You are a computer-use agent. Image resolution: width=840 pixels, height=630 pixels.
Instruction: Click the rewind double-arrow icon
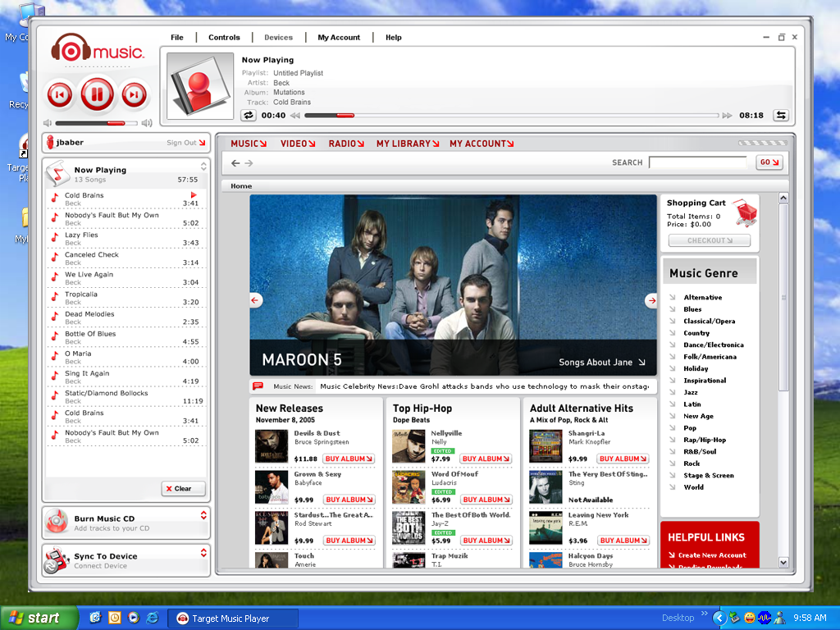click(294, 115)
